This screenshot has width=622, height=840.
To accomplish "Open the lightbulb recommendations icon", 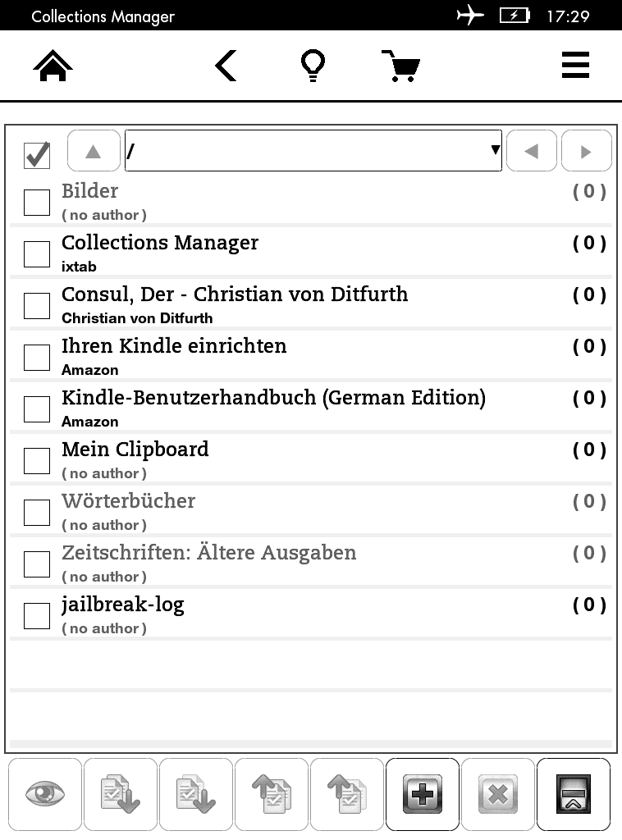I will 313,66.
